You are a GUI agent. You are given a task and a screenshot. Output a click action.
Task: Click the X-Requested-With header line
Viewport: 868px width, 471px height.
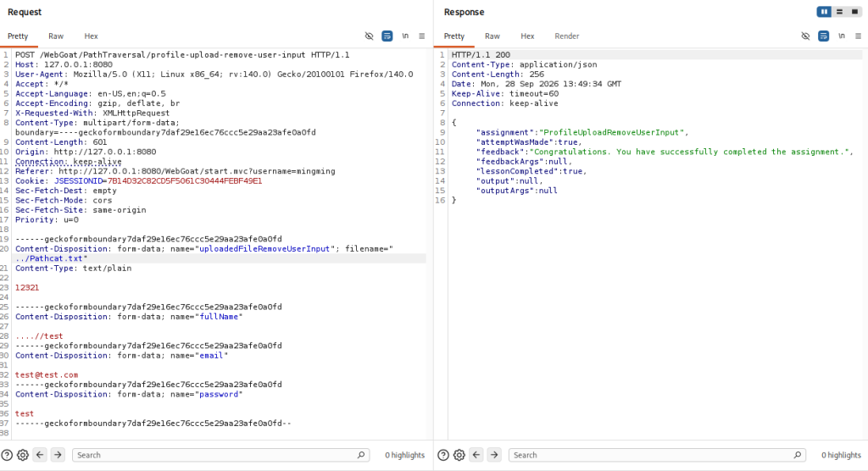[x=92, y=113]
